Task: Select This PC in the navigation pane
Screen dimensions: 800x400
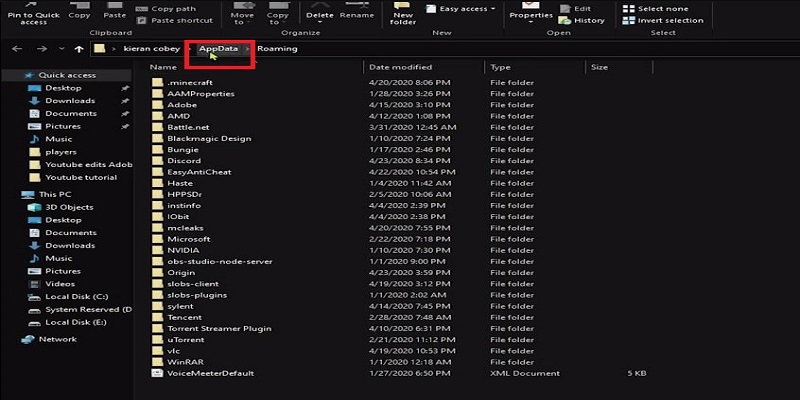Action: tap(55, 194)
